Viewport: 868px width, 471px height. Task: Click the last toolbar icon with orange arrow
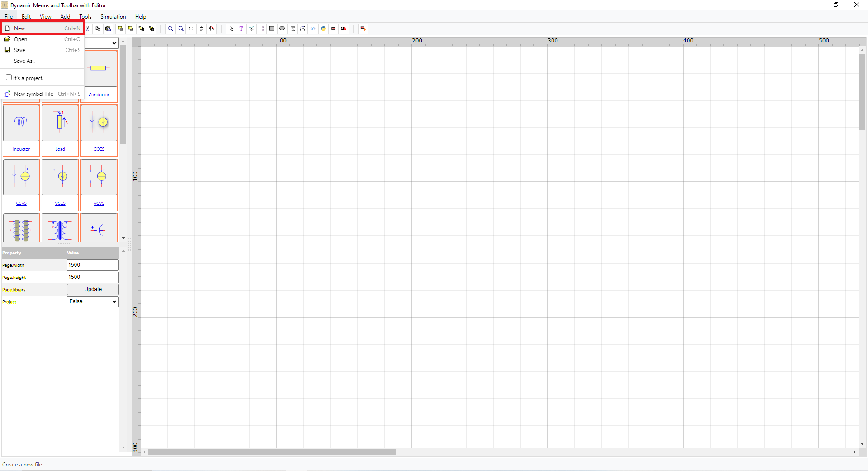point(363,28)
